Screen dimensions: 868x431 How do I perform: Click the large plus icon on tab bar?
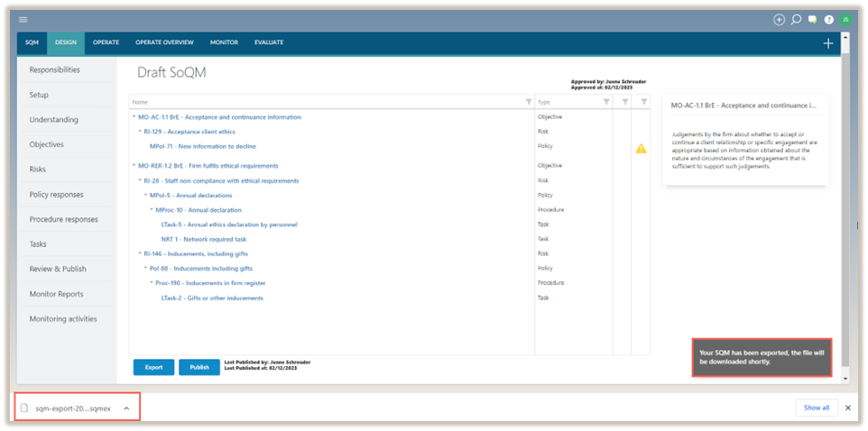pyautogui.click(x=828, y=43)
